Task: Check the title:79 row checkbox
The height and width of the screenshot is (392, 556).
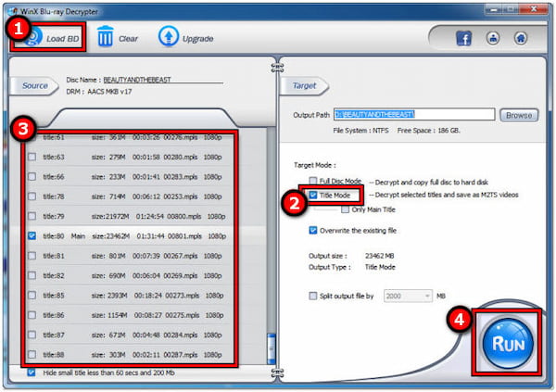Action: tap(32, 216)
